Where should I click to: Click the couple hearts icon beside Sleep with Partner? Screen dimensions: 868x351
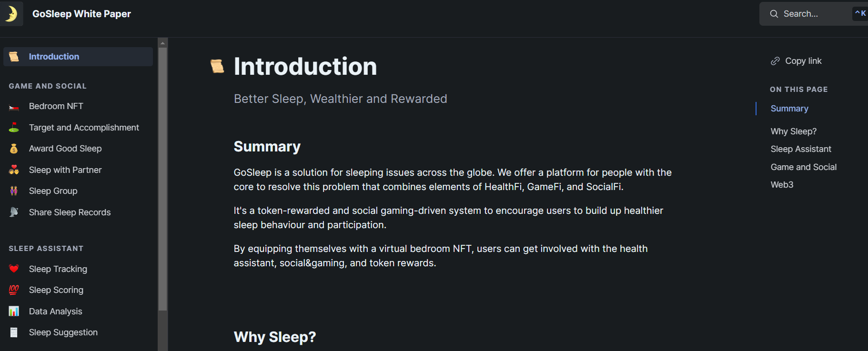14,170
